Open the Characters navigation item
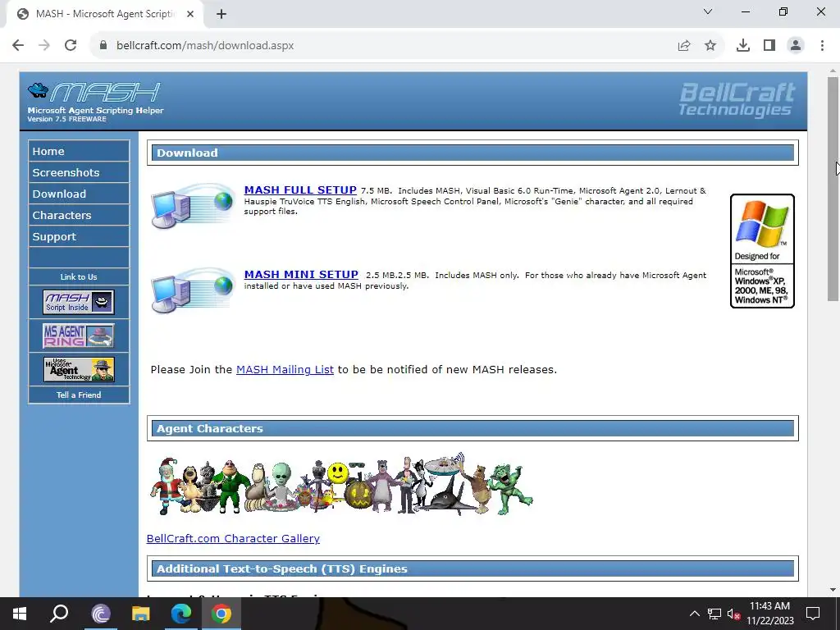 [x=79, y=216]
